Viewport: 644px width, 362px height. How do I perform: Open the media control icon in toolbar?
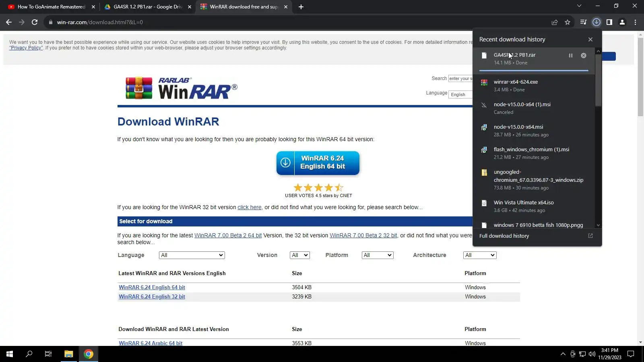(583, 22)
